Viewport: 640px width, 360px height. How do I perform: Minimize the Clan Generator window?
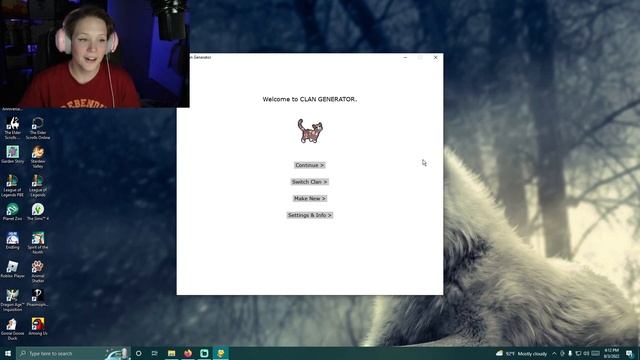[405, 58]
